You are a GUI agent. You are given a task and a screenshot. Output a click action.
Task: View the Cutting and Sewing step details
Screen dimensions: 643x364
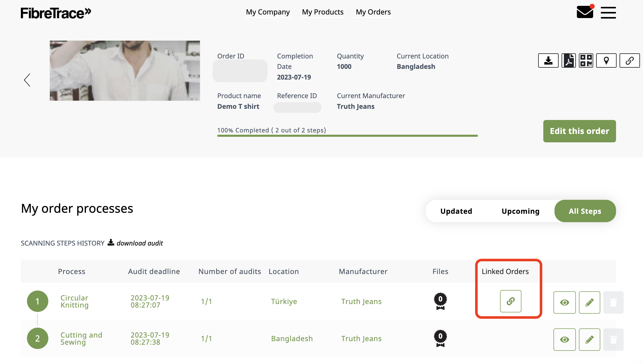pyautogui.click(x=564, y=340)
